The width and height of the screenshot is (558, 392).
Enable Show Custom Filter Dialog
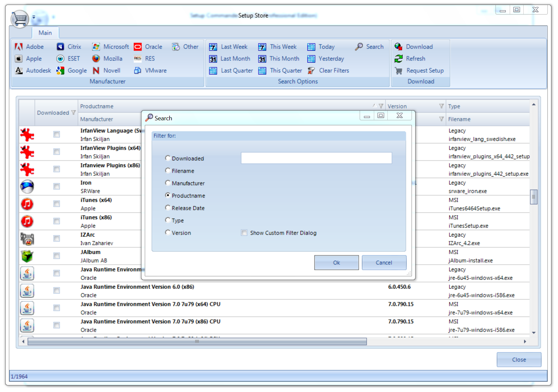click(244, 233)
